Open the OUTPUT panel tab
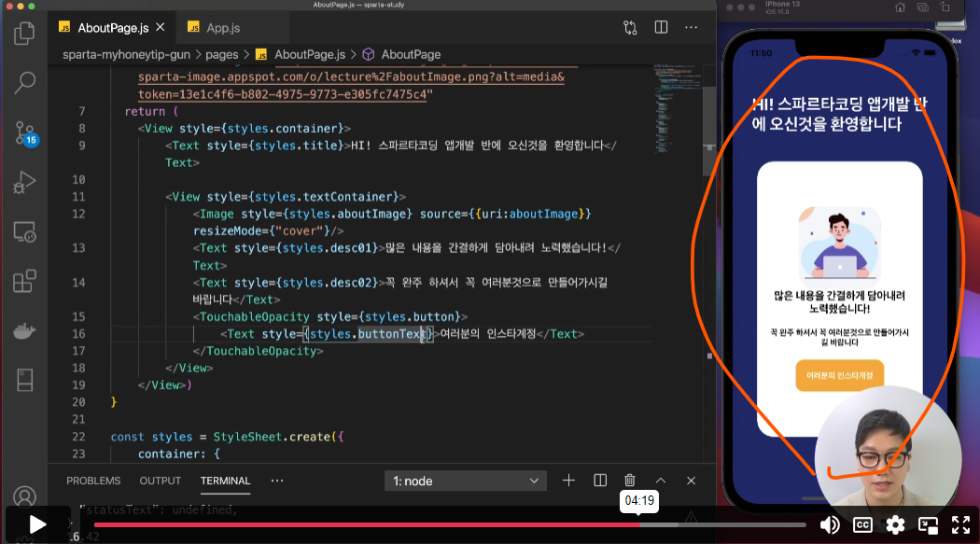980x544 pixels. (x=160, y=481)
